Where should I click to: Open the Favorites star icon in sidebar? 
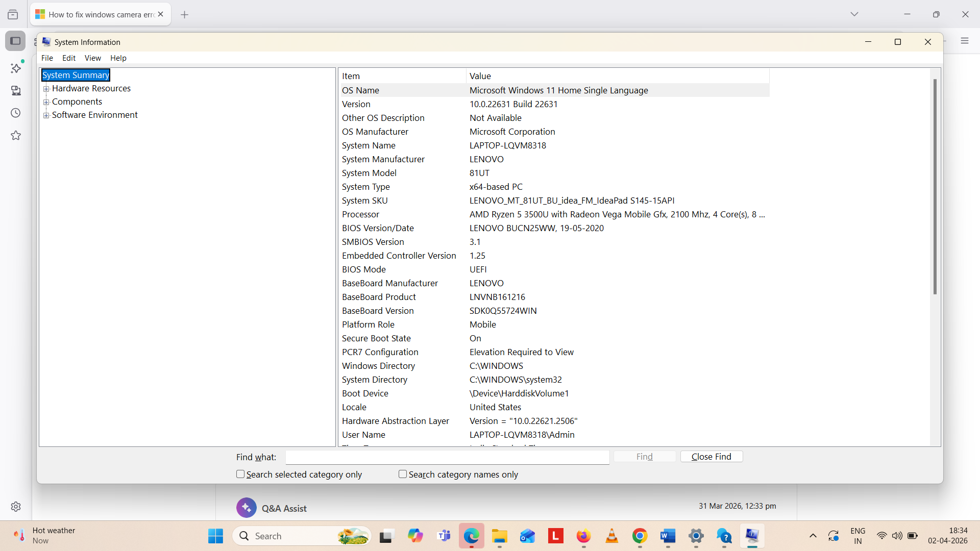pyautogui.click(x=16, y=135)
